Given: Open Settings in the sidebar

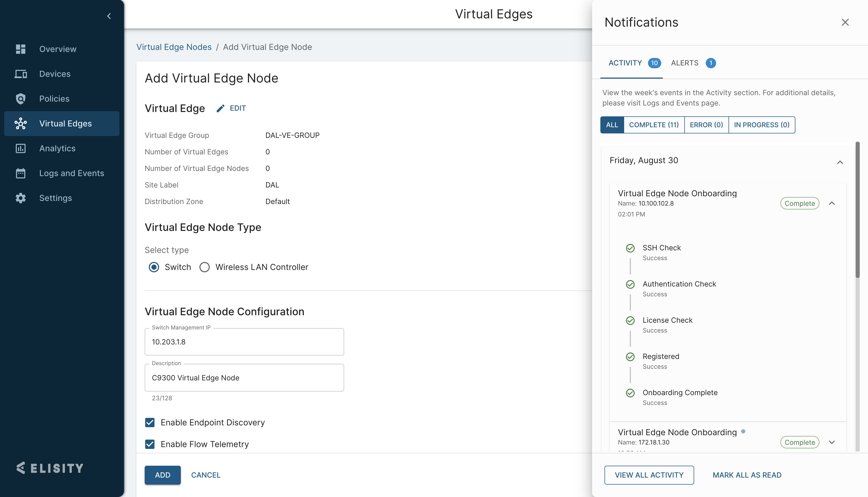Looking at the screenshot, I should point(62,198).
